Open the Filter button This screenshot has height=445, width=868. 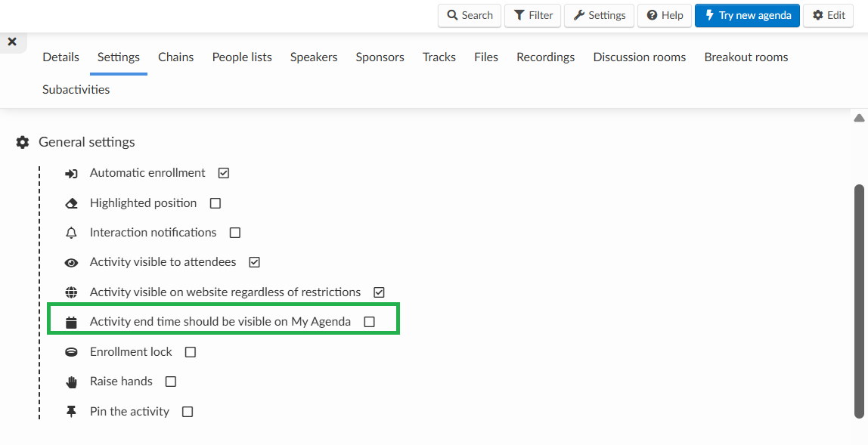(x=532, y=16)
